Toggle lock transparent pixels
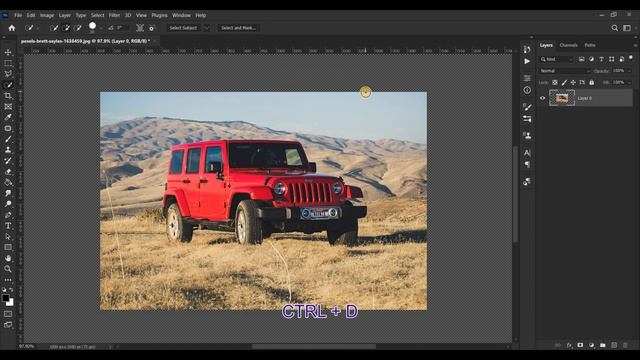 [555, 82]
